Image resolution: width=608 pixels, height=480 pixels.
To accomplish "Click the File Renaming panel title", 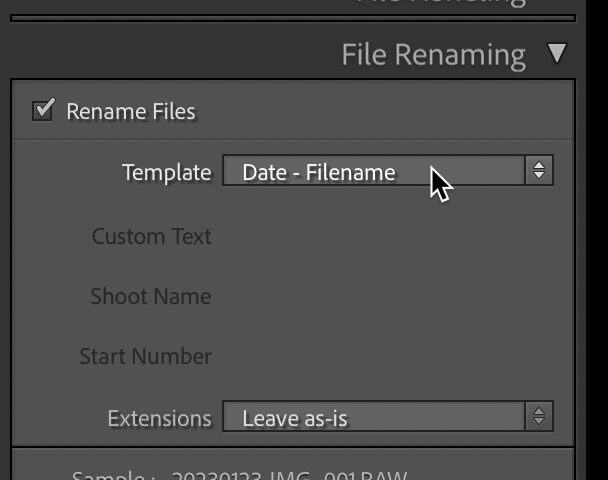I will pyautogui.click(x=433, y=55).
